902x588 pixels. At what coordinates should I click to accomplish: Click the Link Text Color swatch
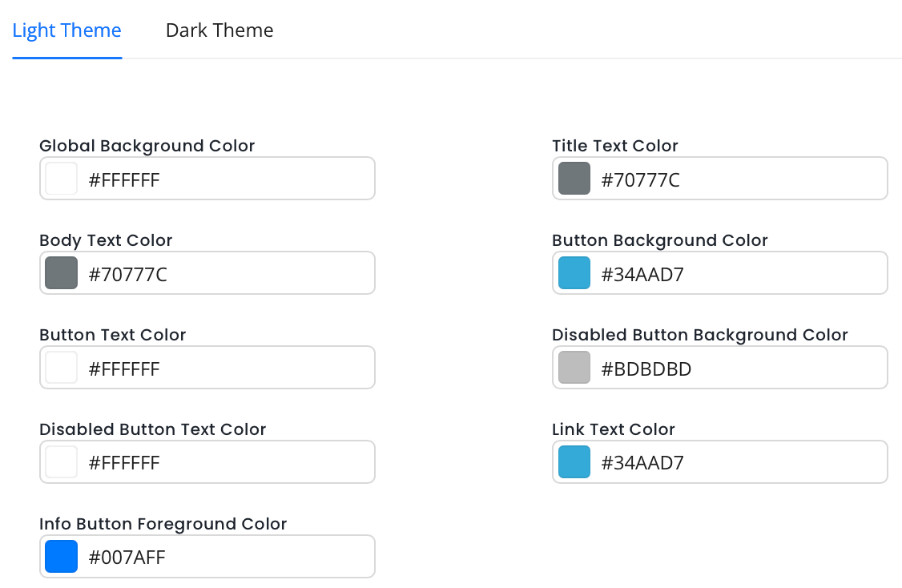tap(574, 462)
